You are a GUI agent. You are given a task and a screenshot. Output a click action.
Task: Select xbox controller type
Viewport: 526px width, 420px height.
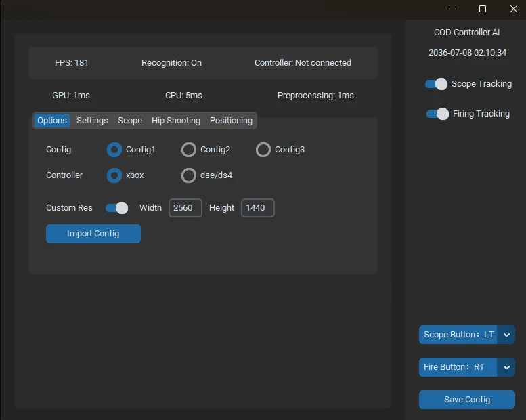pyautogui.click(x=114, y=175)
